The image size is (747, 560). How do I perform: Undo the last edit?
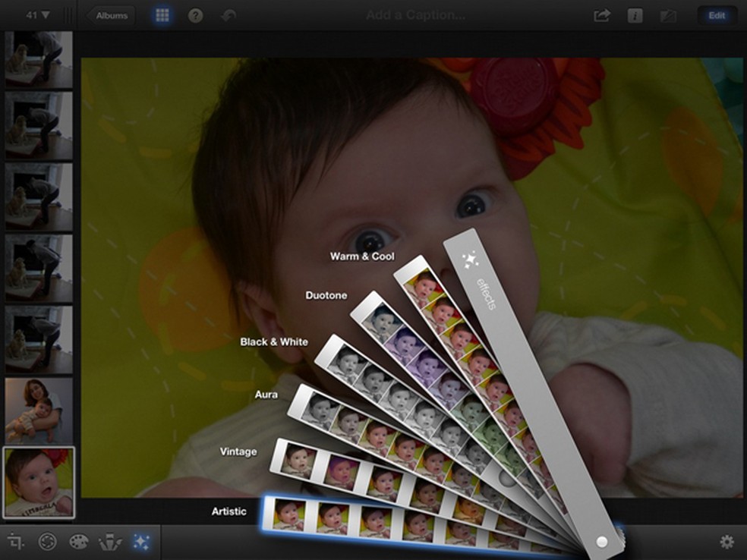pyautogui.click(x=229, y=15)
